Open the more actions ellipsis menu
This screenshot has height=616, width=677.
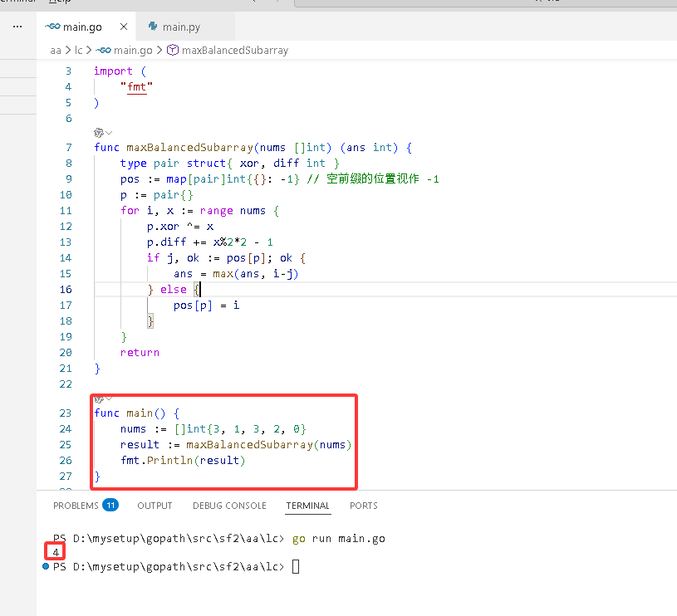[x=17, y=27]
